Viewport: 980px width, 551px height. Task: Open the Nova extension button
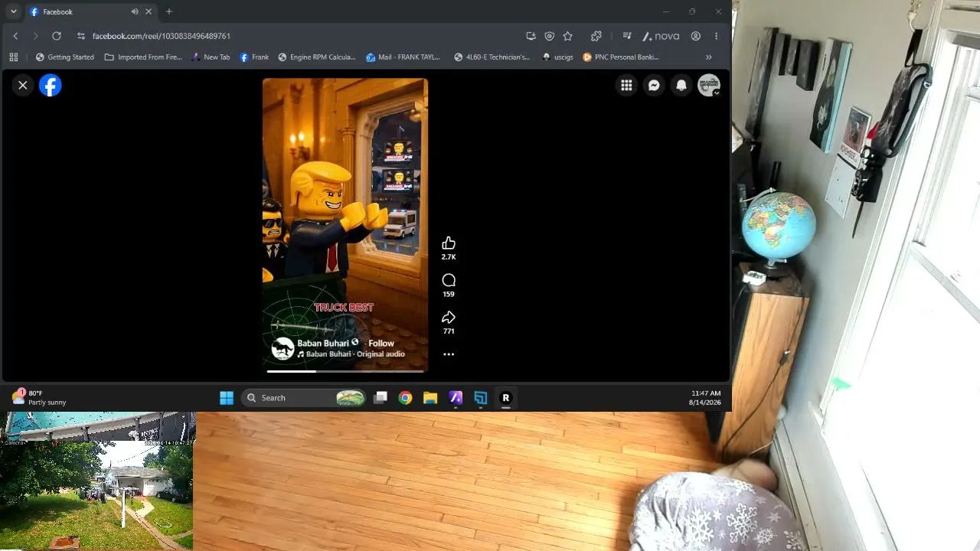(661, 36)
